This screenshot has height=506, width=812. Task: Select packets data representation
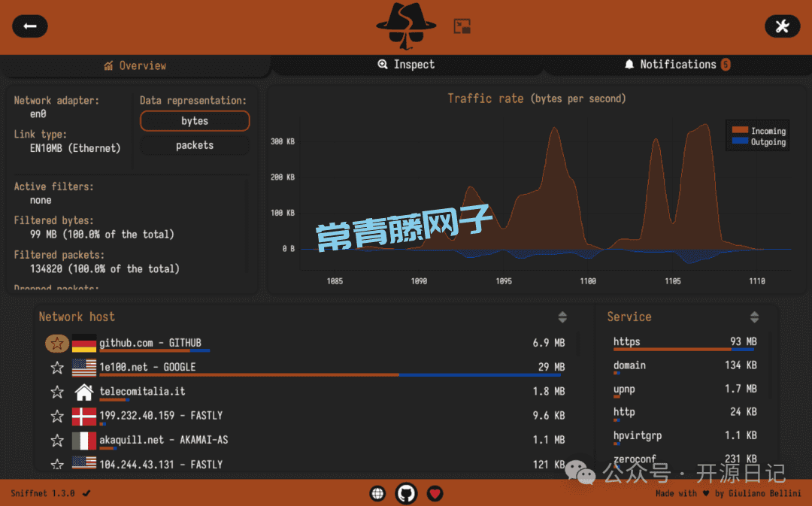(x=195, y=146)
